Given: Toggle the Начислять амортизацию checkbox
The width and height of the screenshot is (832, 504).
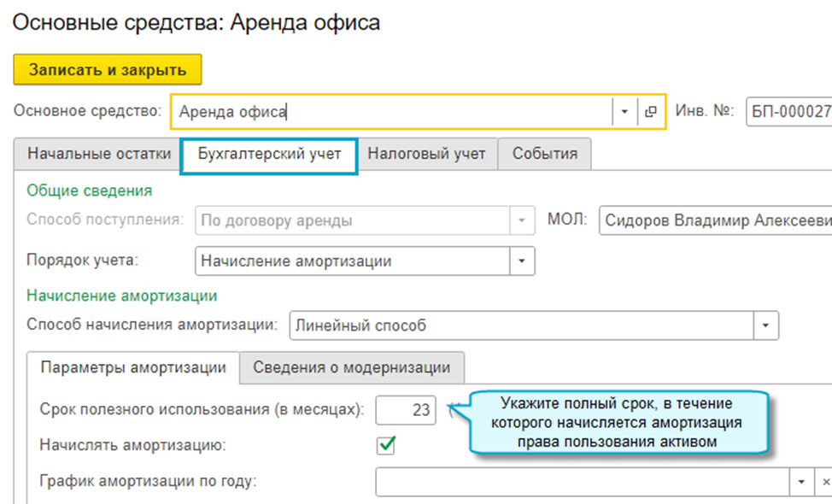Looking at the screenshot, I should (x=387, y=445).
